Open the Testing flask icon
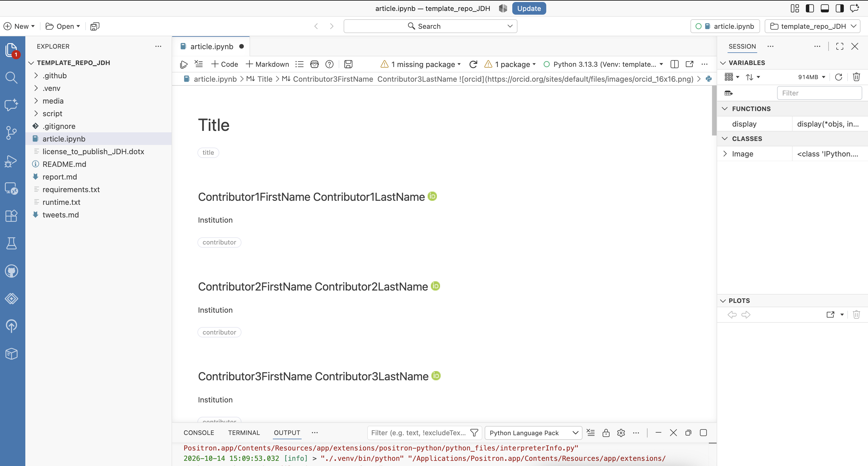Image resolution: width=868 pixels, height=466 pixels. [x=12, y=243]
